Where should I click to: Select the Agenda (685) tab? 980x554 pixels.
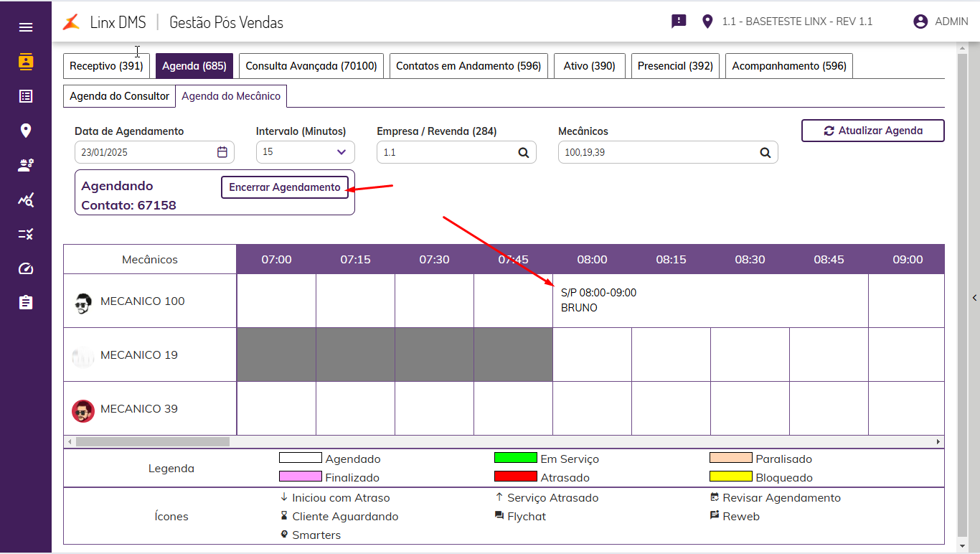coord(194,66)
